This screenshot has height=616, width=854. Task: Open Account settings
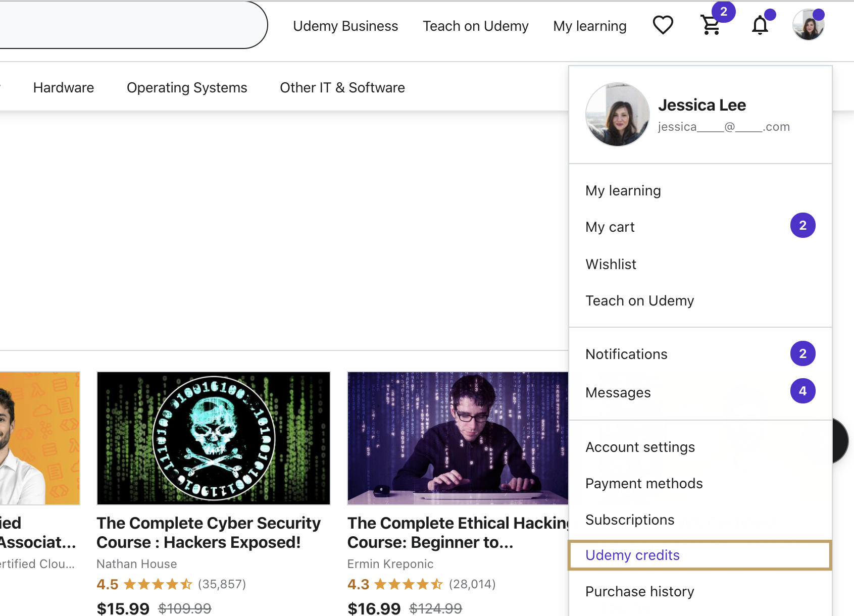coord(640,447)
